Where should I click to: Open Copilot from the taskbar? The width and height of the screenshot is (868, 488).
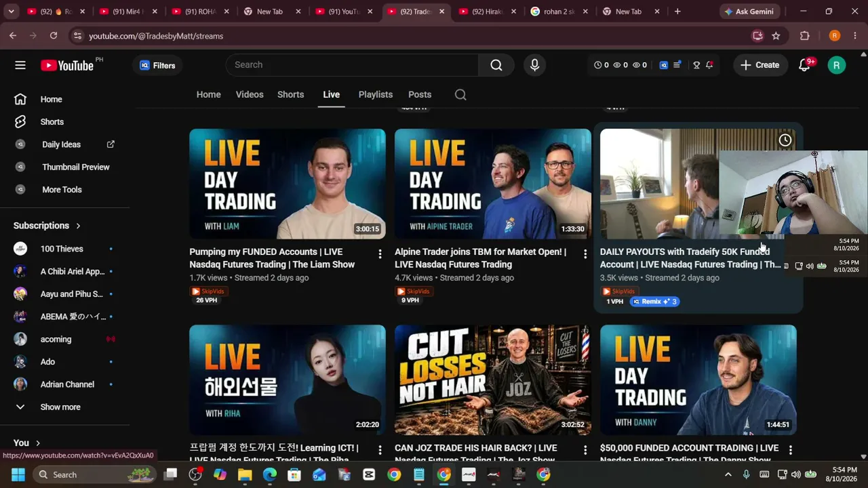[220, 474]
